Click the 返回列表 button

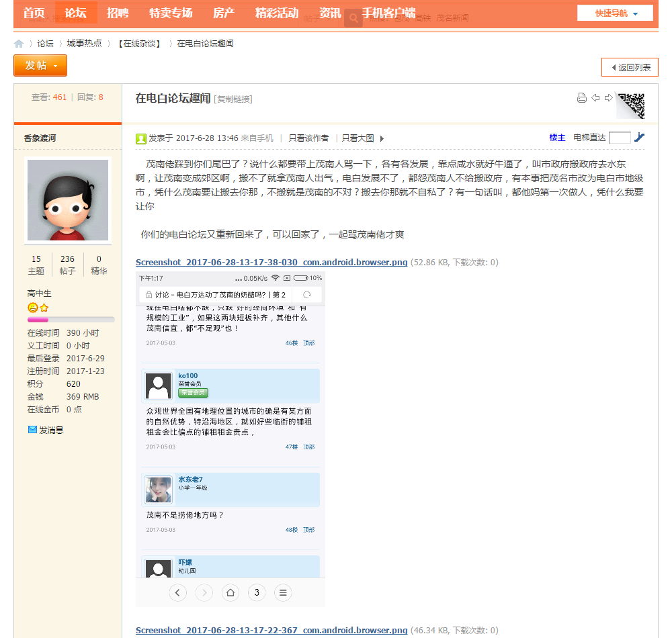[630, 68]
